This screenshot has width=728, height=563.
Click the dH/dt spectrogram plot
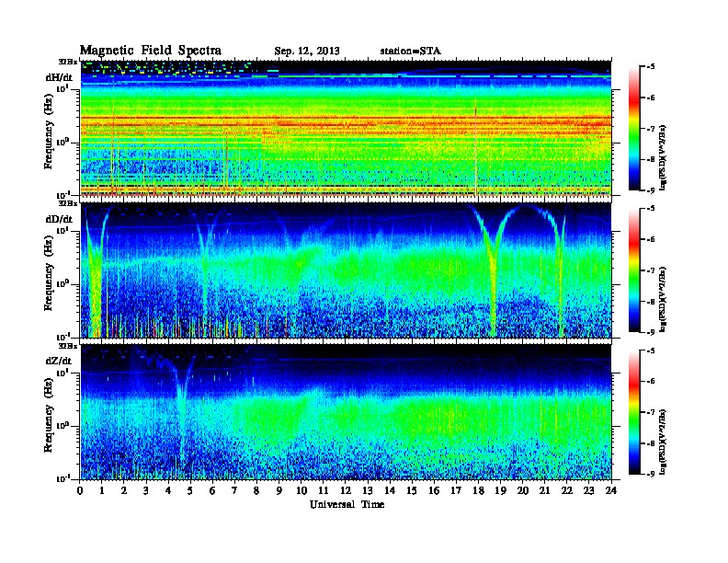pyautogui.click(x=346, y=128)
